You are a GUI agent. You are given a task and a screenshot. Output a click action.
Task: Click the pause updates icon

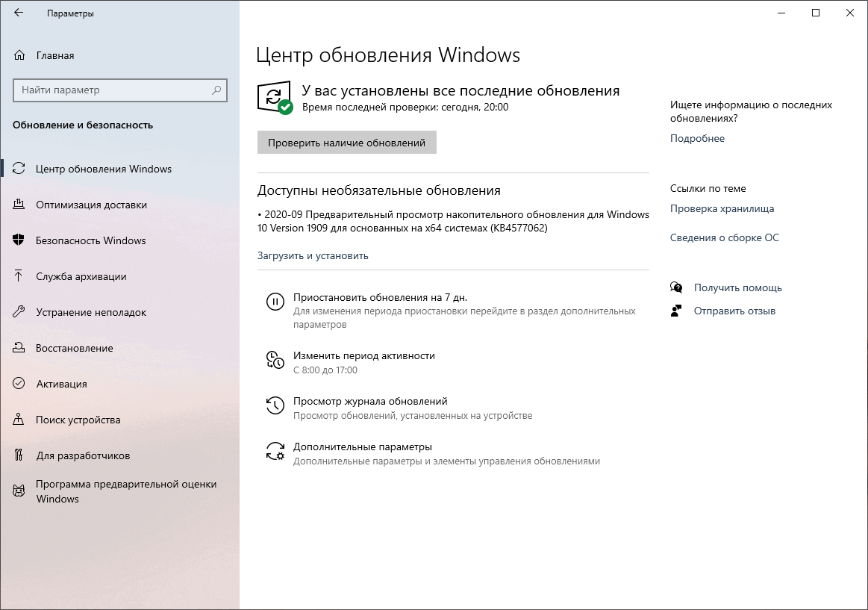coord(275,302)
